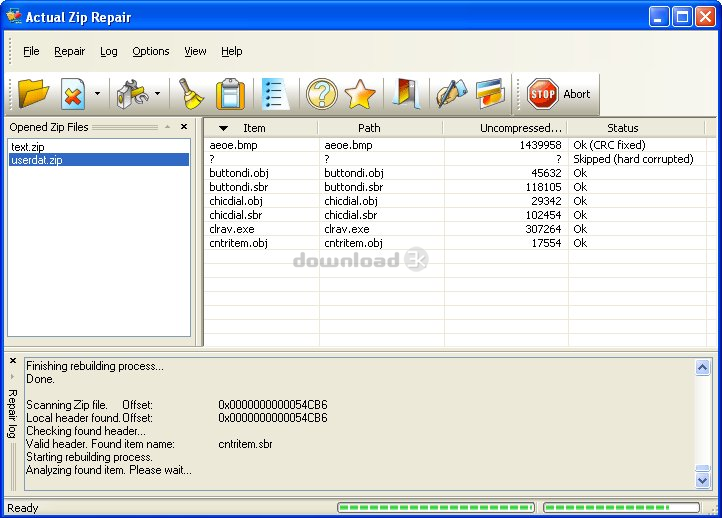The image size is (722, 518).
Task: Click the Abort label button
Action: tap(576, 94)
